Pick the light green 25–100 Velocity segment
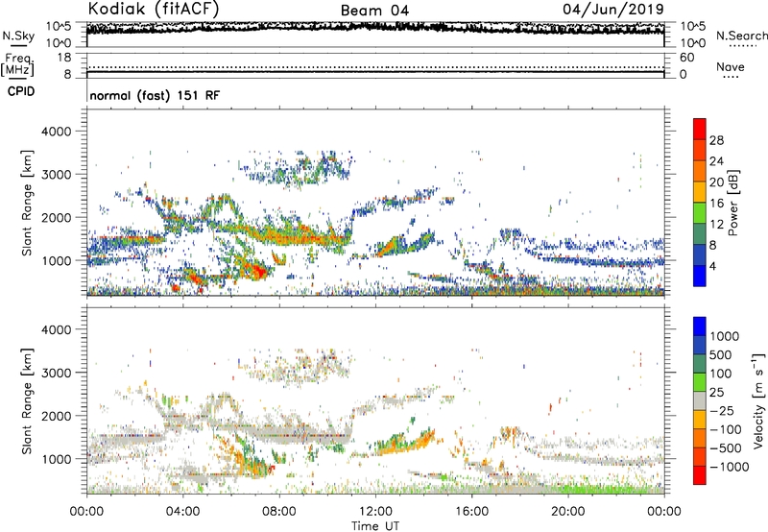Image resolution: width=768 pixels, height=532 pixels. pos(700,382)
